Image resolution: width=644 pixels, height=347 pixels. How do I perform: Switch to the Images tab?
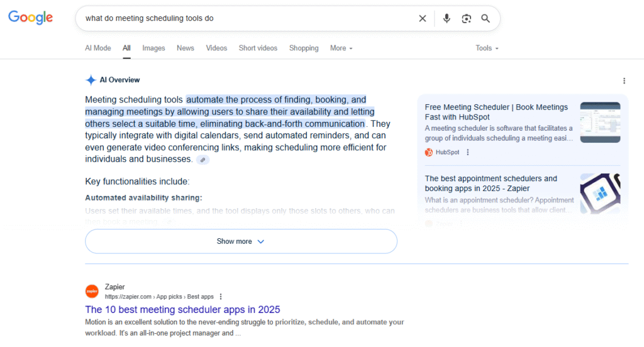[153, 48]
